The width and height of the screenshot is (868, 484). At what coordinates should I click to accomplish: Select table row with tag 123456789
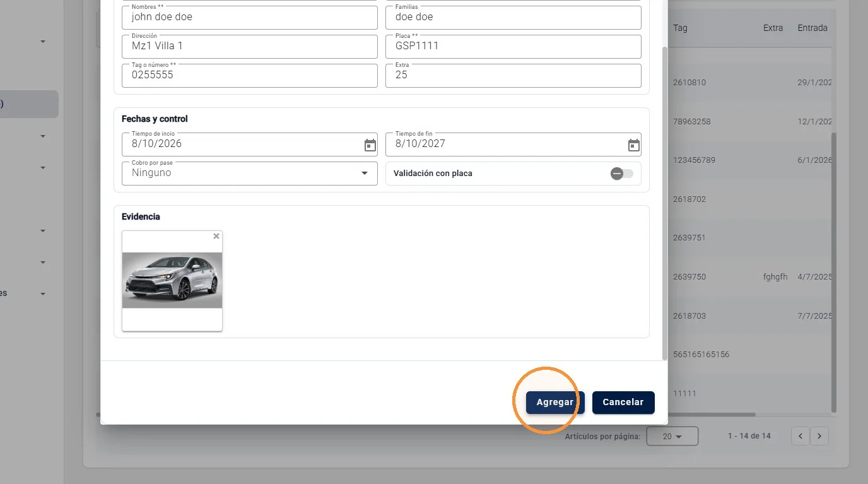(x=749, y=160)
